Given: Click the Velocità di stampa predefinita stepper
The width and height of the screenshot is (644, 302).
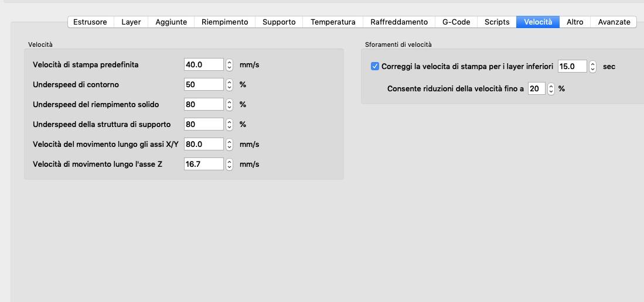Looking at the screenshot, I should (230, 65).
